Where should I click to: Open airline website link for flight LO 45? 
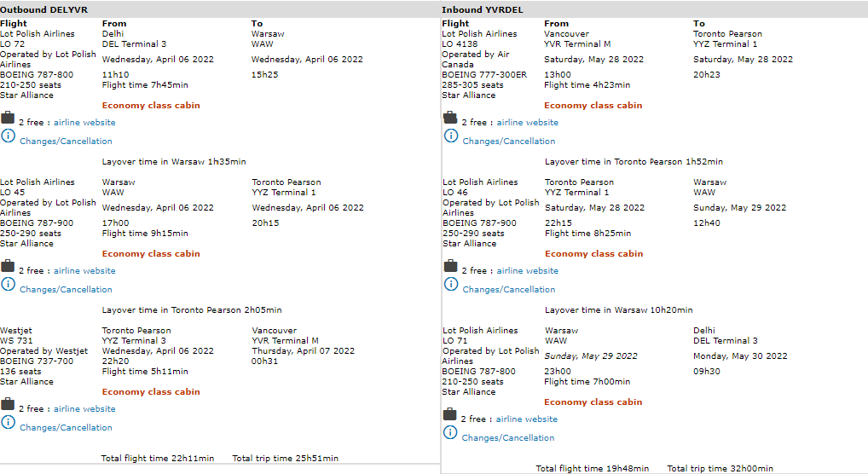pyautogui.click(x=84, y=271)
